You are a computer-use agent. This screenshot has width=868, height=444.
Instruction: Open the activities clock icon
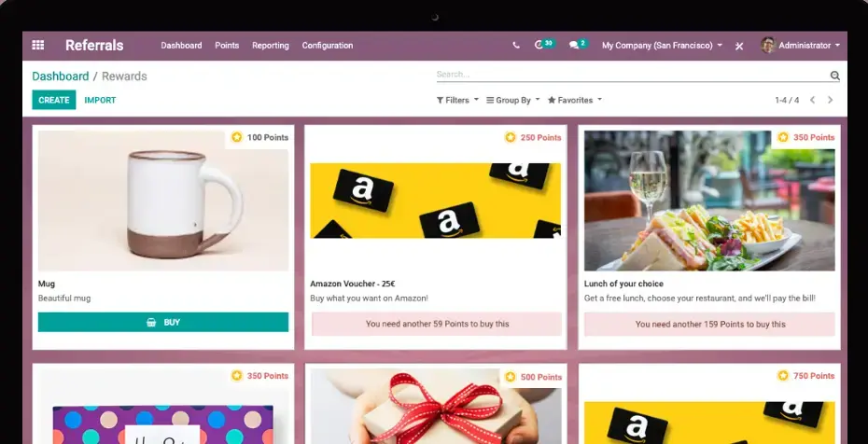tap(539, 45)
